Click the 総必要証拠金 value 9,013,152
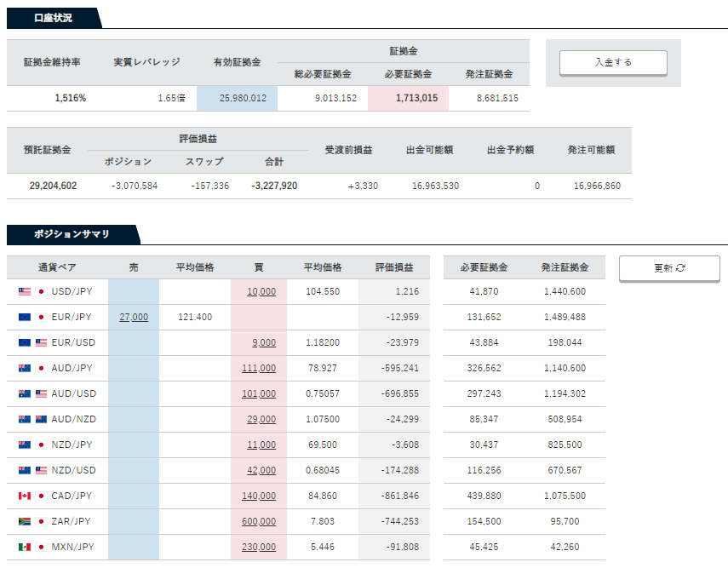Image resolution: width=728 pixels, height=568 pixels. tap(335, 98)
